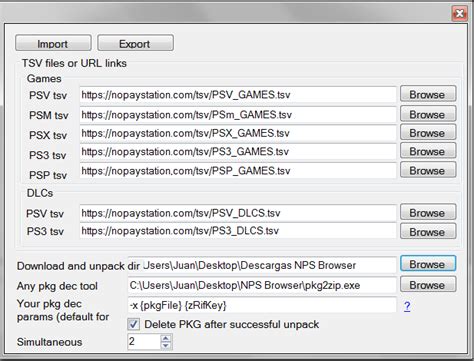The height and width of the screenshot is (361, 474).
Task: Edit the PSX_GAMES.tsv URL field
Action: 238,133
